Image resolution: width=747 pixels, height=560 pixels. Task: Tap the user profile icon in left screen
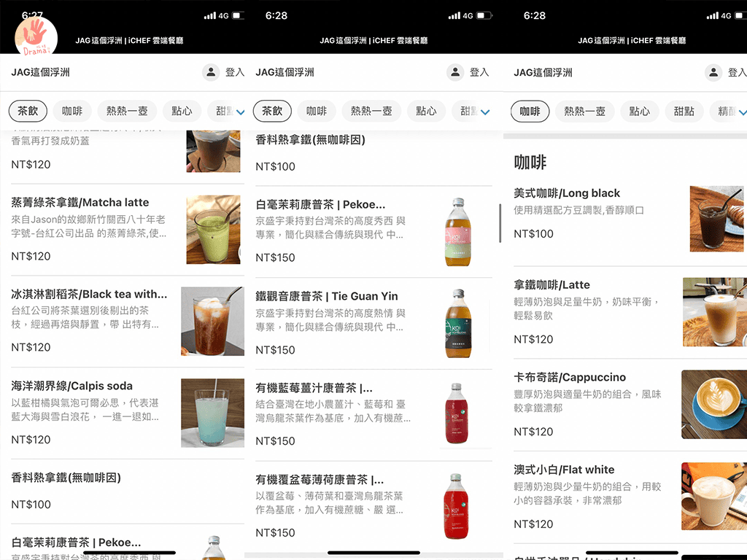211,72
